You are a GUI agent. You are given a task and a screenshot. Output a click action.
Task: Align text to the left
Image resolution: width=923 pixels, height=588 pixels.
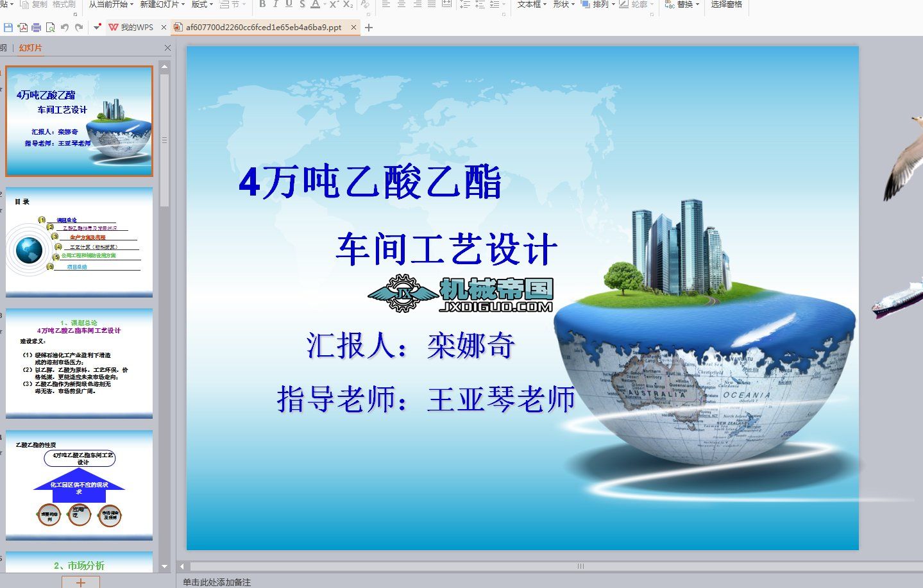[386, 4]
